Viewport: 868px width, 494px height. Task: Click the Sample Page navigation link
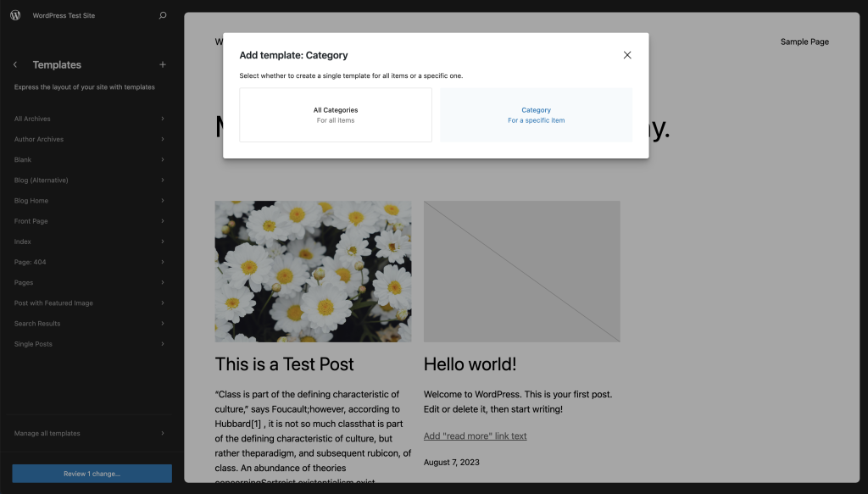(804, 42)
